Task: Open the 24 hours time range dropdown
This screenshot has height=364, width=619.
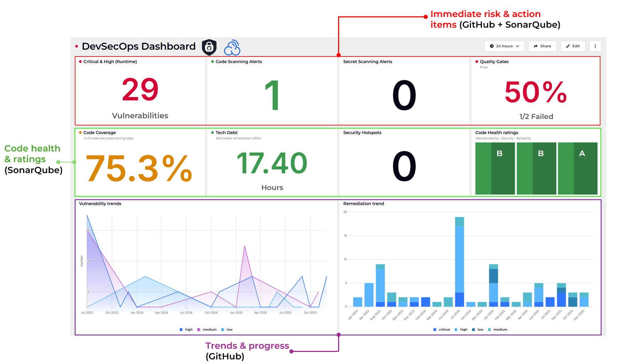Action: coord(504,46)
